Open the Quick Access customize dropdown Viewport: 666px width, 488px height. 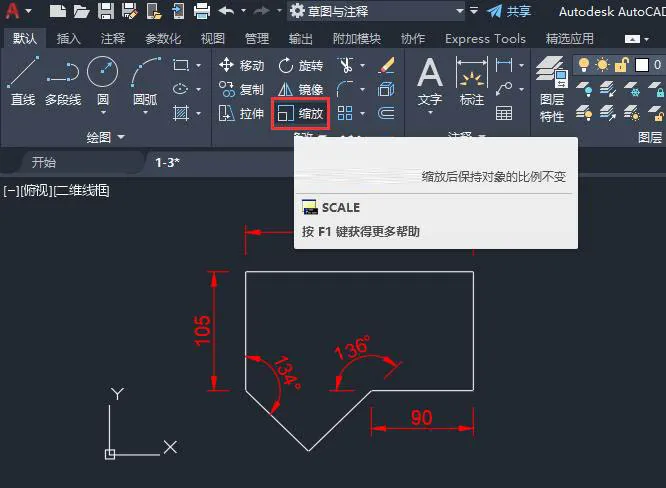coord(474,11)
